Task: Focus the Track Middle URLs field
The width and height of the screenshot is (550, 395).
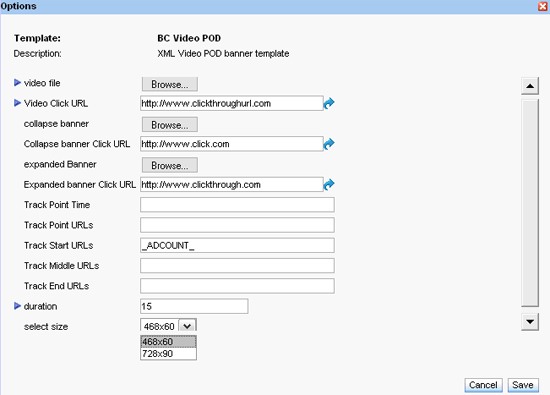Action: [x=237, y=266]
